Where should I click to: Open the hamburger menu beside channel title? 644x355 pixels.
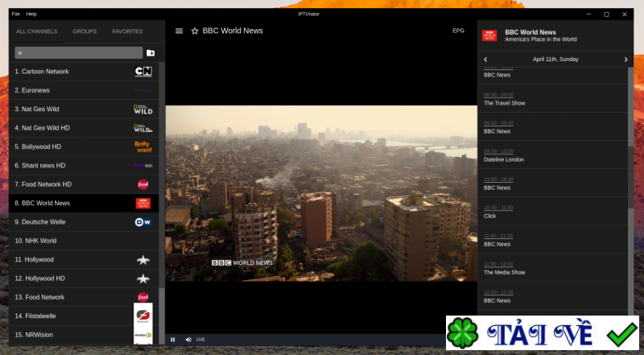click(179, 31)
